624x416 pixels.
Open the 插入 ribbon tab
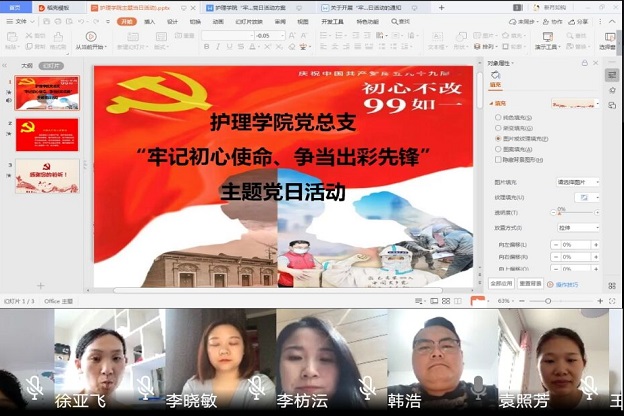(x=149, y=21)
